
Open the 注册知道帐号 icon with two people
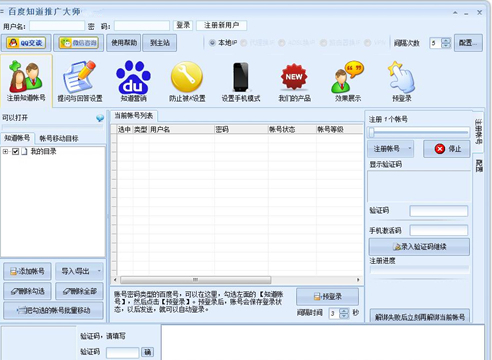point(26,77)
